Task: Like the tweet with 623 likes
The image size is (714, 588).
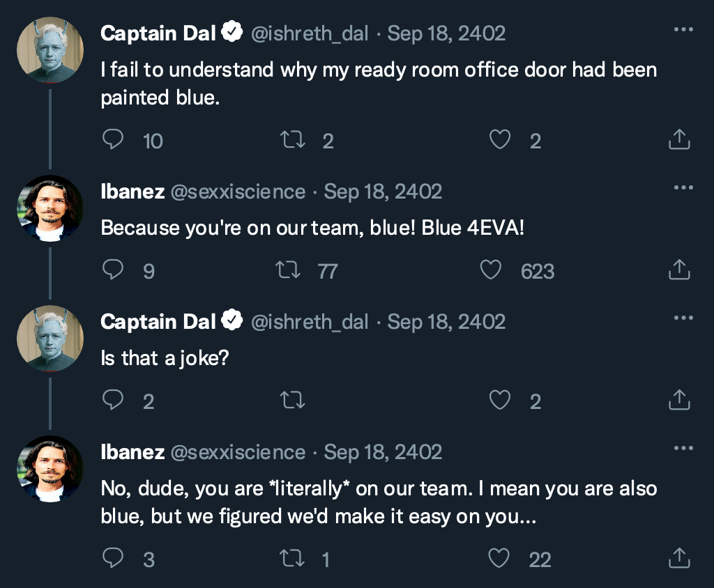Action: 491,270
